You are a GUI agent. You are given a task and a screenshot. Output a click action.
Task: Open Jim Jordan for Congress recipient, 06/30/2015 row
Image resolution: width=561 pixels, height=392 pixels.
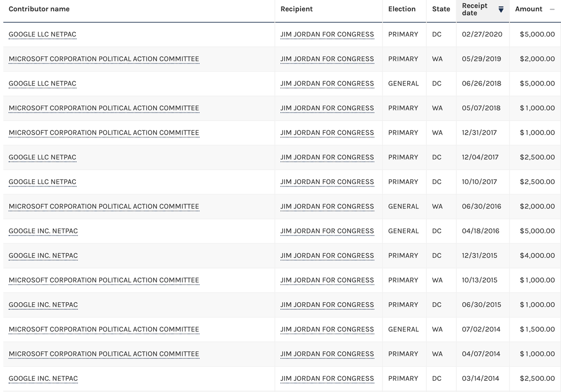(327, 305)
